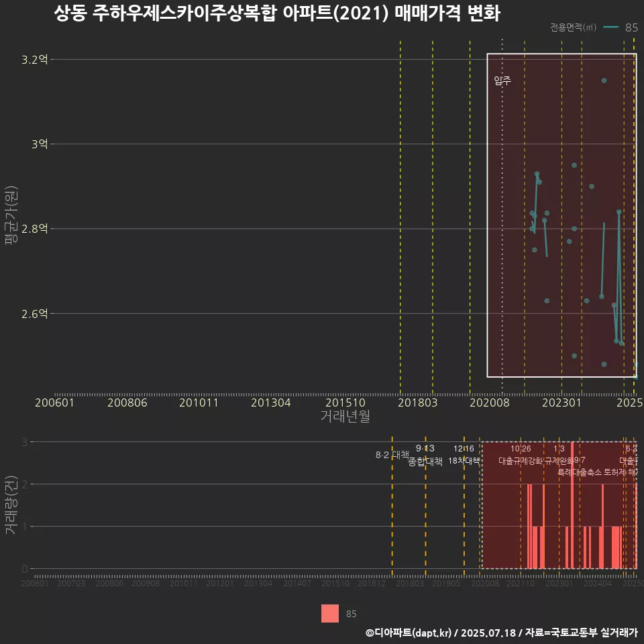
Task: Click the 전용면적(㎡) legend heading
Action: point(573,28)
